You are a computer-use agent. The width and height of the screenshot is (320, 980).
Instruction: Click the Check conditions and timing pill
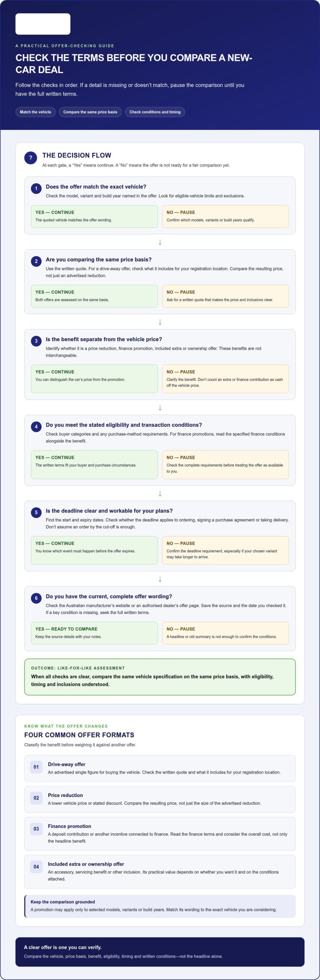pyautogui.click(x=155, y=112)
